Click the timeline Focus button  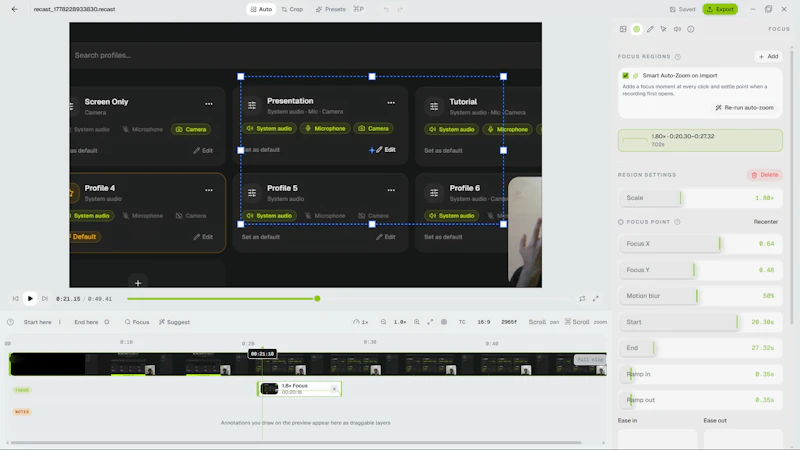point(137,322)
